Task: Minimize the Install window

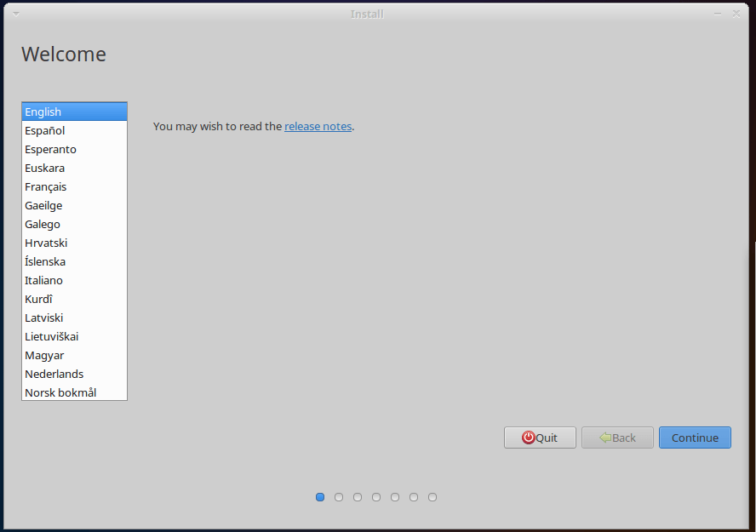Action: [x=718, y=14]
